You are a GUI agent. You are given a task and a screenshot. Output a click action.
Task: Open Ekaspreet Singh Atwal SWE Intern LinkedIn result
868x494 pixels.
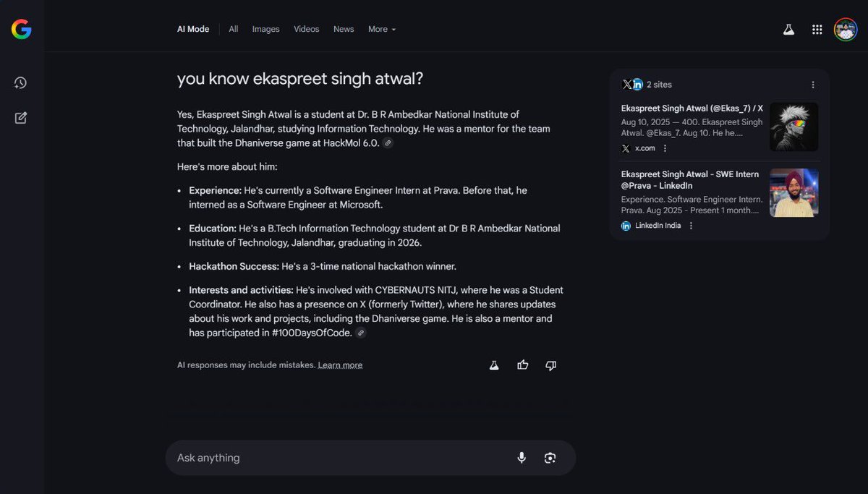tap(690, 180)
